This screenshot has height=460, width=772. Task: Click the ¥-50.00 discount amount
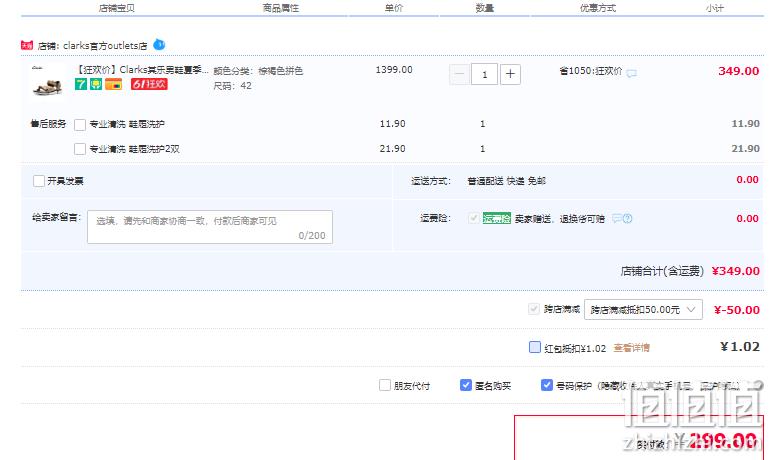coord(737,310)
